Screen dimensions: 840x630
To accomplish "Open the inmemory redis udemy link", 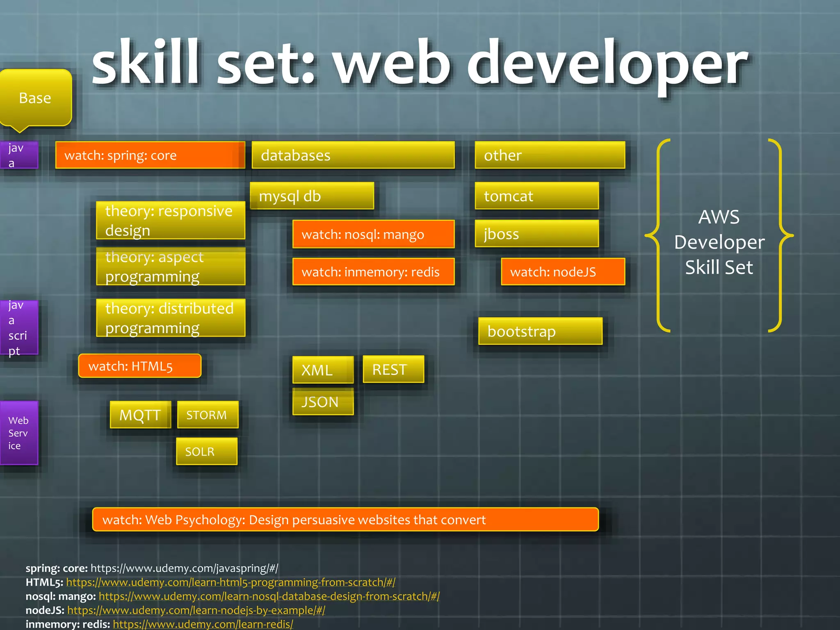I will pos(203,624).
